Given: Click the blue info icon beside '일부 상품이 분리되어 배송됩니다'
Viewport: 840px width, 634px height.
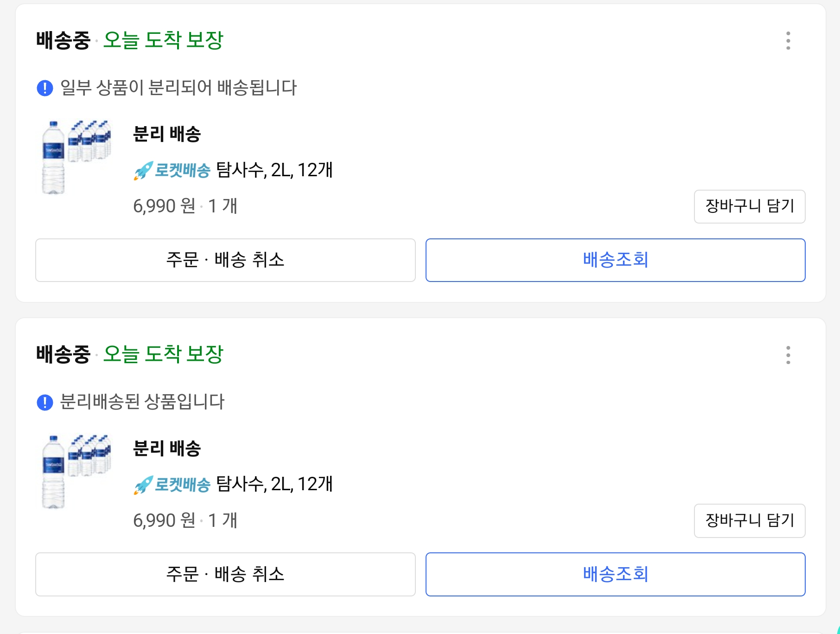Looking at the screenshot, I should coord(45,88).
